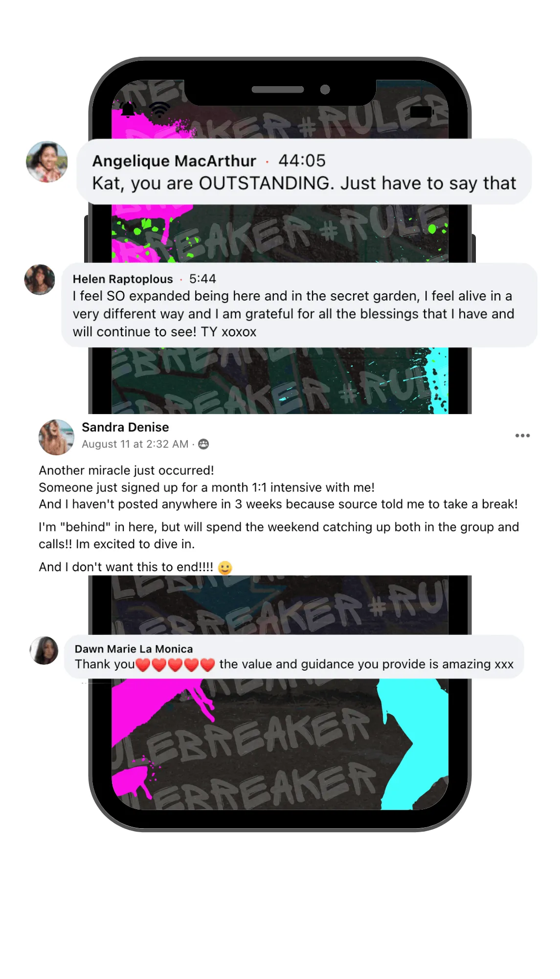This screenshot has width=560, height=979.
Task: Click Dawn Marie La Monica's avatar
Action: (44, 651)
